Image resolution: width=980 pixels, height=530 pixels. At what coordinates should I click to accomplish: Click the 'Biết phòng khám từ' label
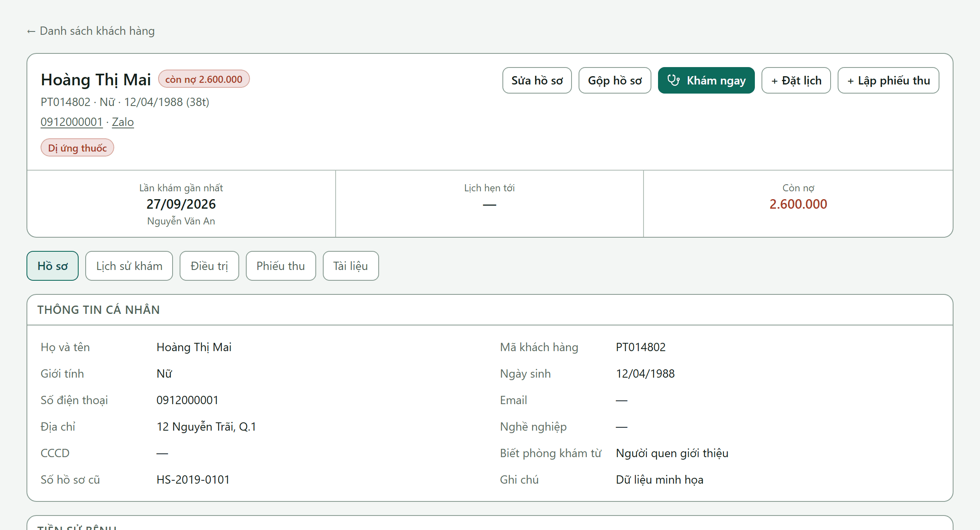(x=550, y=453)
